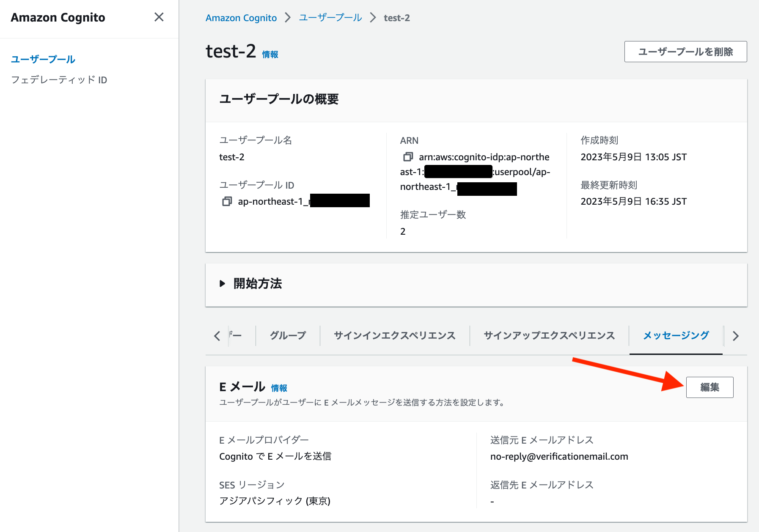This screenshot has width=759, height=532.
Task: Copy the ARN using its copy icon
Action: coord(408,156)
